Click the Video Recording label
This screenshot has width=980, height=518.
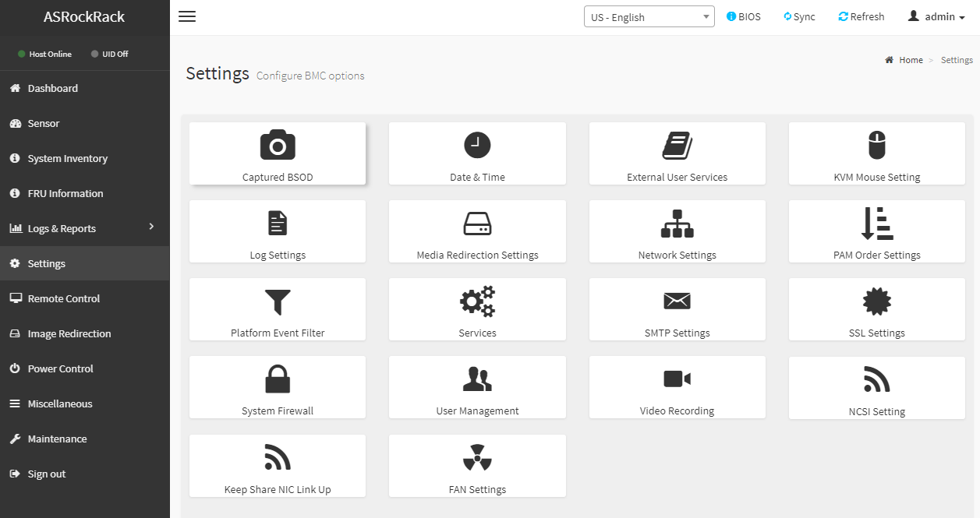(677, 411)
